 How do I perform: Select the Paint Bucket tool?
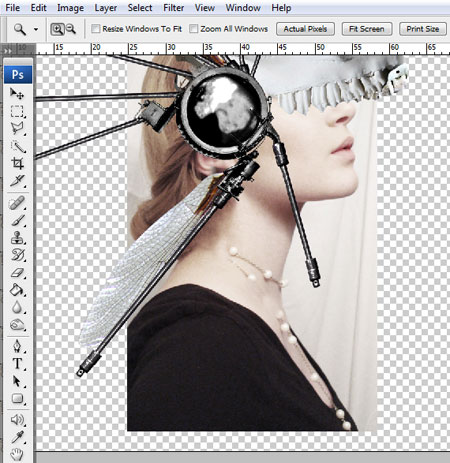(17, 290)
